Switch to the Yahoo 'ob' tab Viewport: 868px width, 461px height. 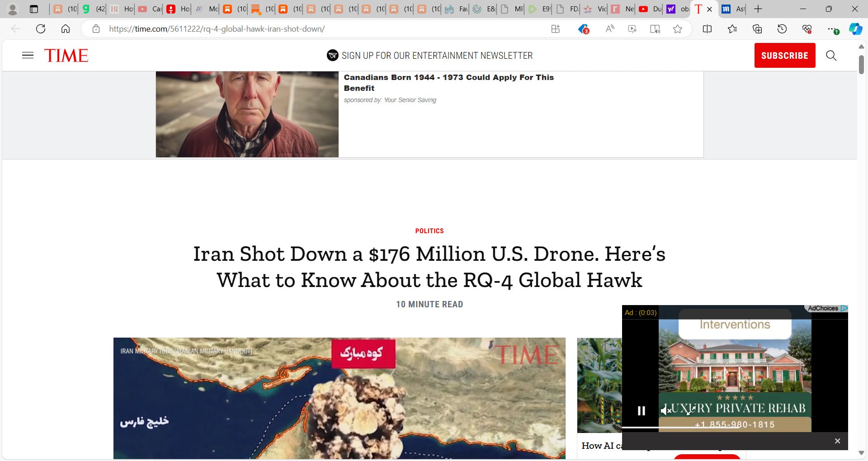pos(677,9)
